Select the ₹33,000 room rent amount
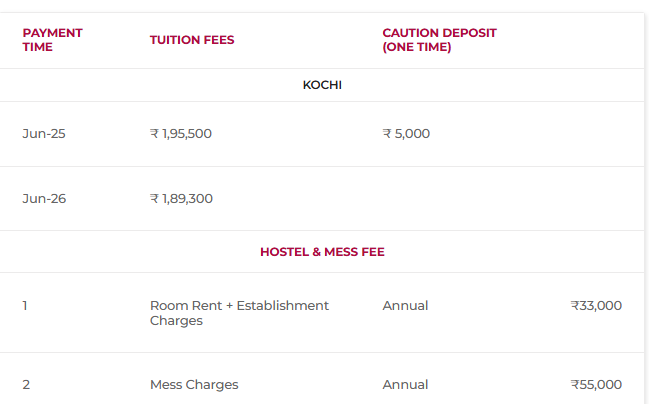649x404 pixels. tap(596, 305)
